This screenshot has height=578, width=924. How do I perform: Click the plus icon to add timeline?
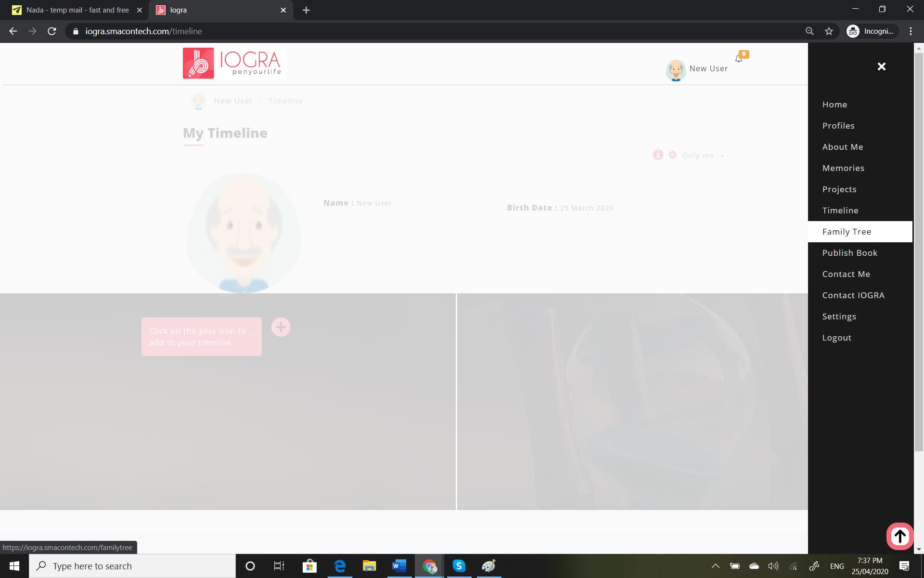[281, 328]
